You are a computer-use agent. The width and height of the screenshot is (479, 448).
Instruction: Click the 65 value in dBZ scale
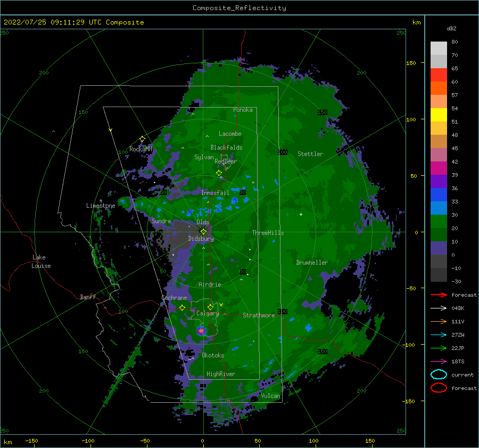coord(455,69)
